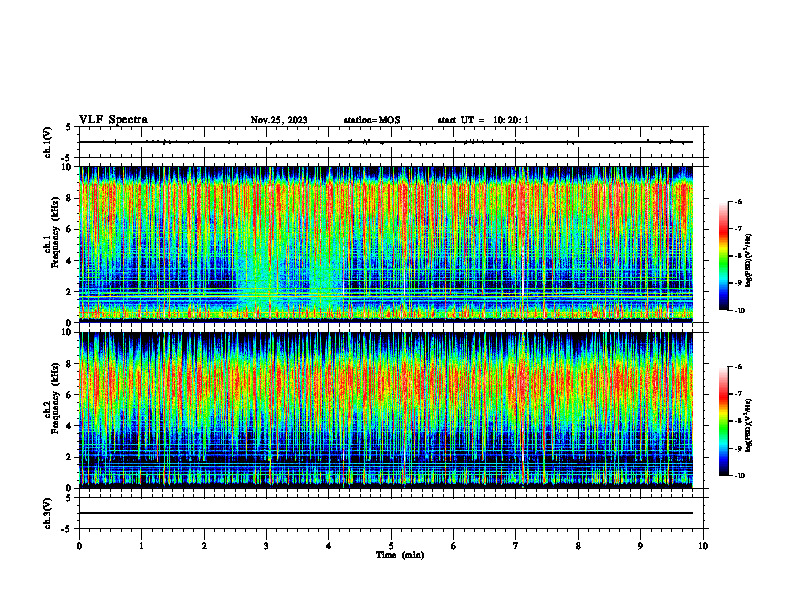Click the ch.1 spectrogram panel
This screenshot has height=612, width=792.
point(386,244)
